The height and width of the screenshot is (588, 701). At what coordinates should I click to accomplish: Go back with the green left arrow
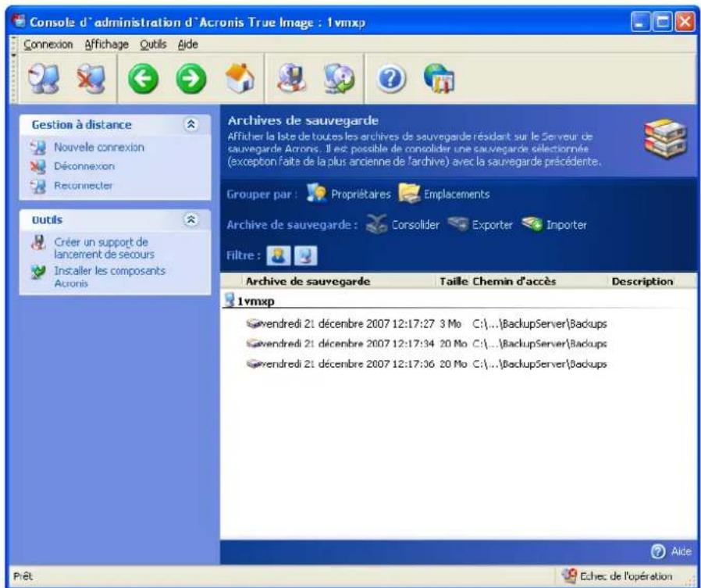pos(143,79)
